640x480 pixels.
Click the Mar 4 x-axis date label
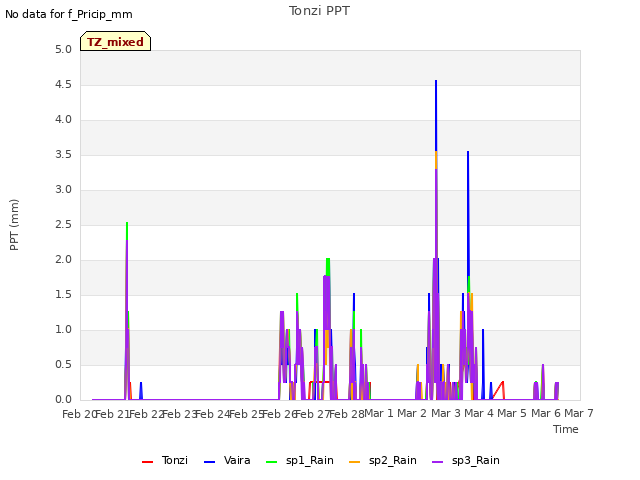point(479,413)
